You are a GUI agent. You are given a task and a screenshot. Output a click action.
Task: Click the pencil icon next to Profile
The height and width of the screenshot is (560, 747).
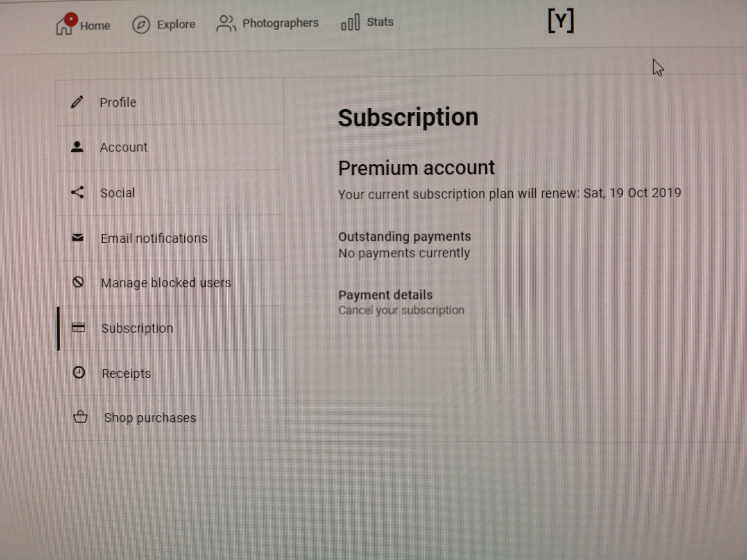tap(78, 102)
